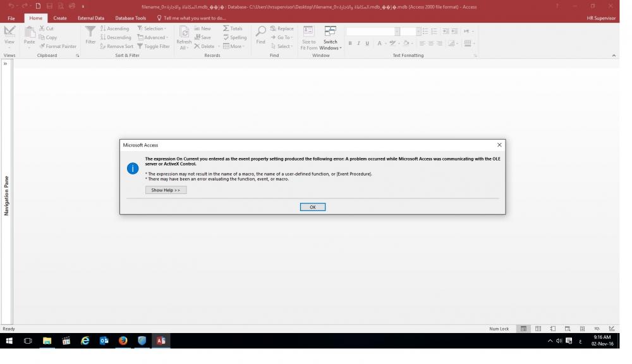This screenshot has width=632, height=364.
Task: Expand the Navigation Pane shutter bar
Action: coord(6,64)
